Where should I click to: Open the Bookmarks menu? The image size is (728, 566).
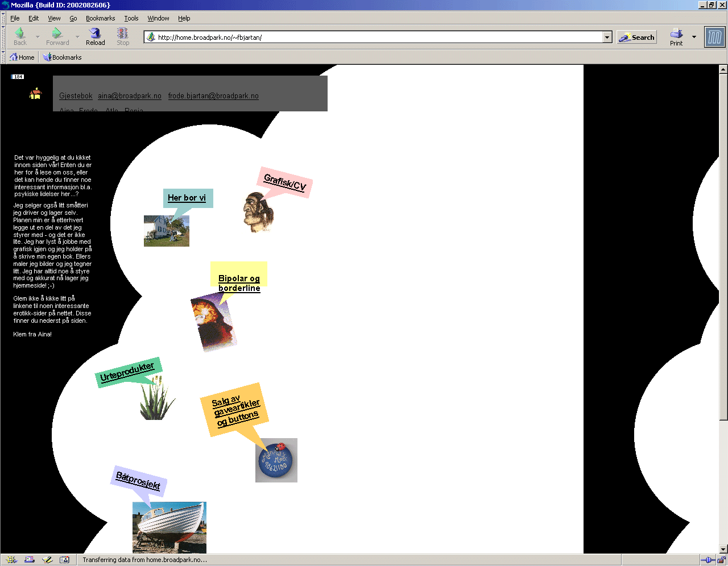pyautogui.click(x=100, y=18)
